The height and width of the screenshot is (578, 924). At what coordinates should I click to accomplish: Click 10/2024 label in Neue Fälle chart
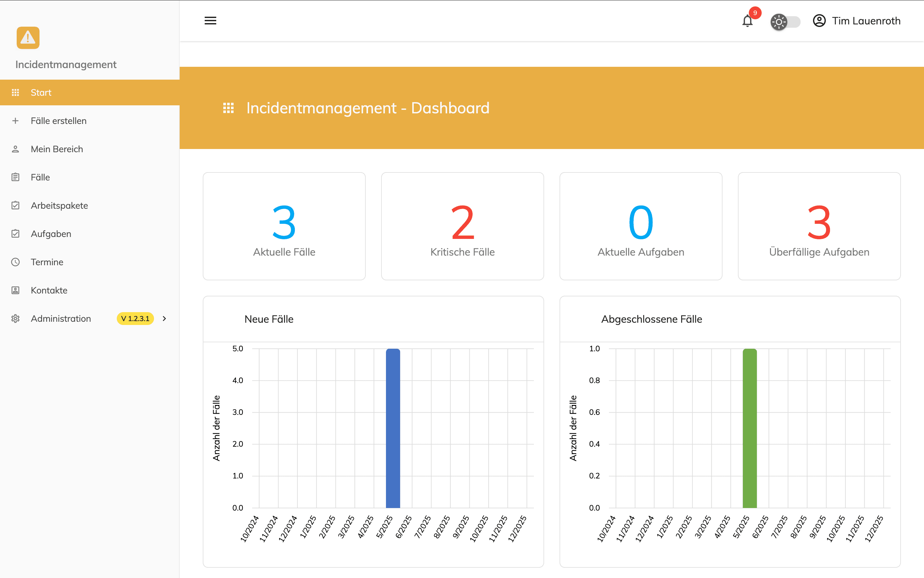249,529
